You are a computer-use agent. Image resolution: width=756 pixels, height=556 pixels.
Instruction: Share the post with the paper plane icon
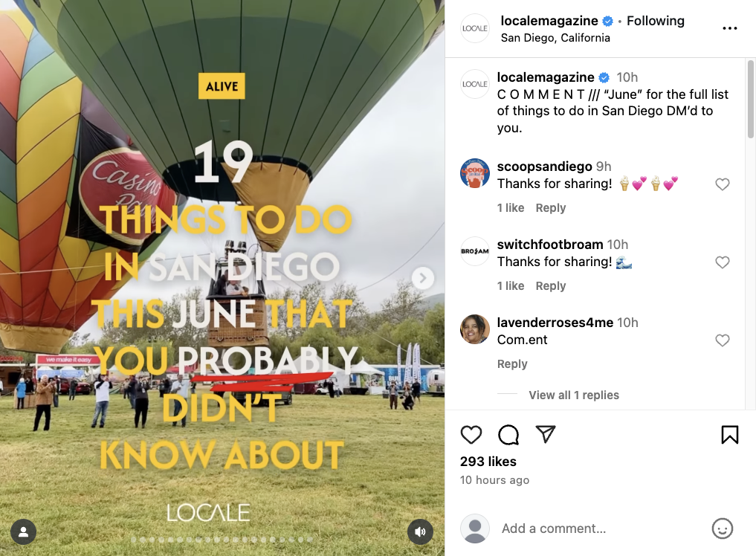coord(546,435)
